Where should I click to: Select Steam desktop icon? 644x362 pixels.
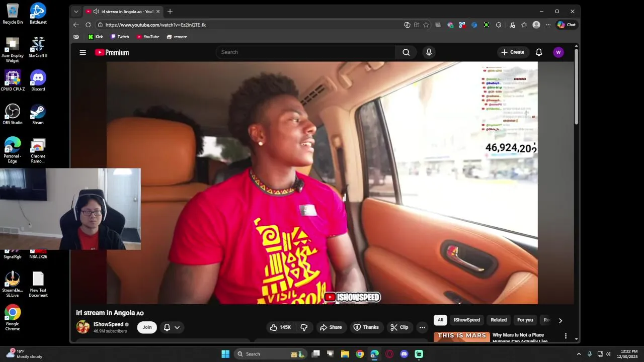pyautogui.click(x=38, y=115)
